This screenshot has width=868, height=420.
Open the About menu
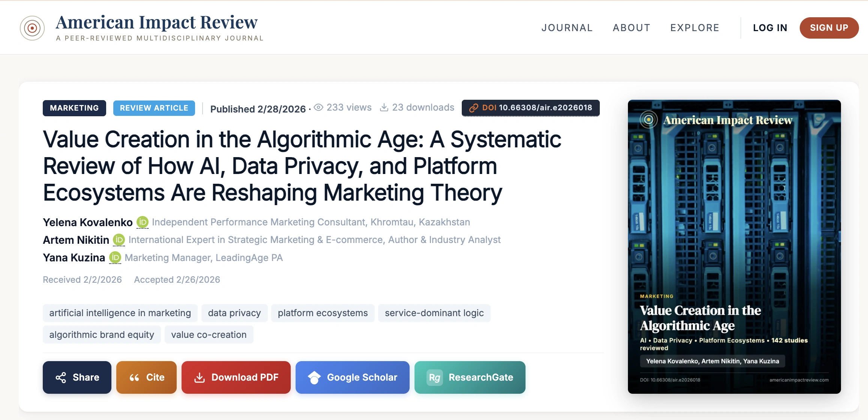click(x=631, y=28)
